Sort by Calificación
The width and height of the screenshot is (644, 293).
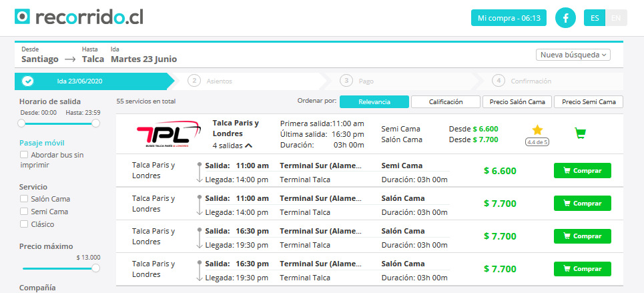[446, 102]
